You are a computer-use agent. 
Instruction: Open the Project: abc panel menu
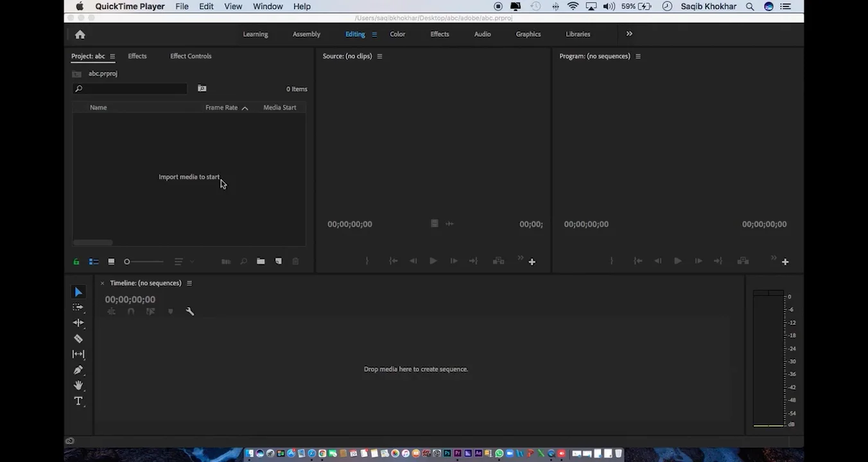coord(112,56)
